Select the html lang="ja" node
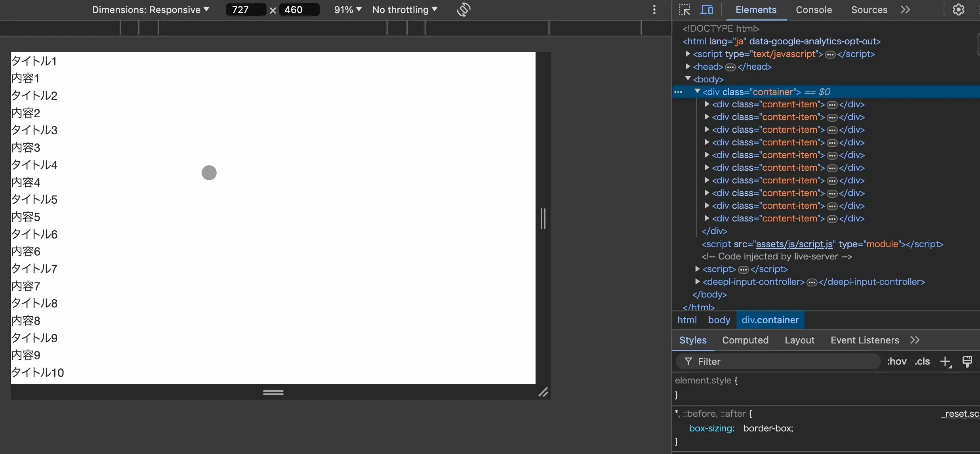This screenshot has width=980, height=454. pos(781,41)
